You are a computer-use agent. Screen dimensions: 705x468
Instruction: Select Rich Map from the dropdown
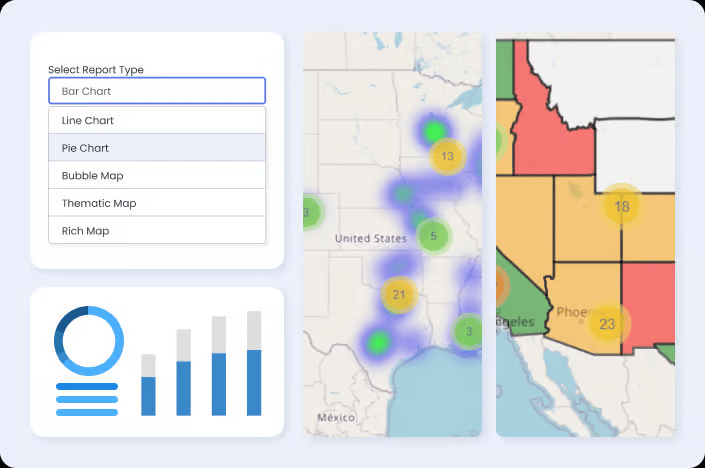click(x=157, y=231)
